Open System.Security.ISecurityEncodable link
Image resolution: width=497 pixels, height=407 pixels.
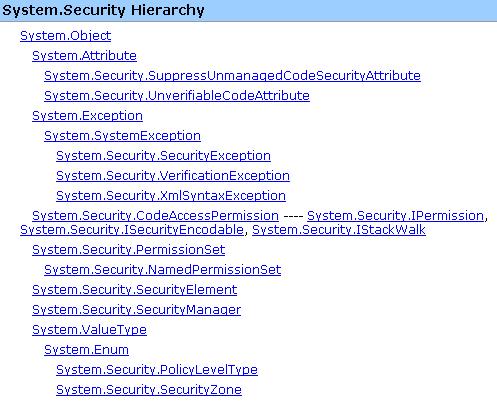pos(132,230)
